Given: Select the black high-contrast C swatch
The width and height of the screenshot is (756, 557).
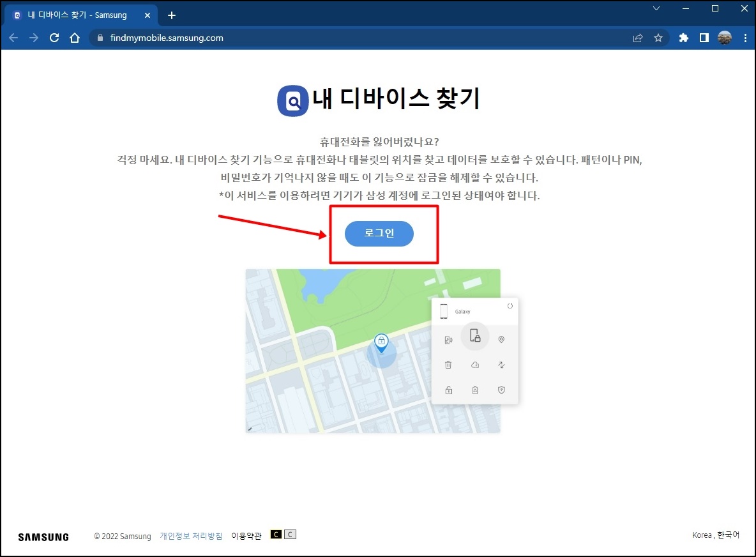Looking at the screenshot, I should 276,535.
